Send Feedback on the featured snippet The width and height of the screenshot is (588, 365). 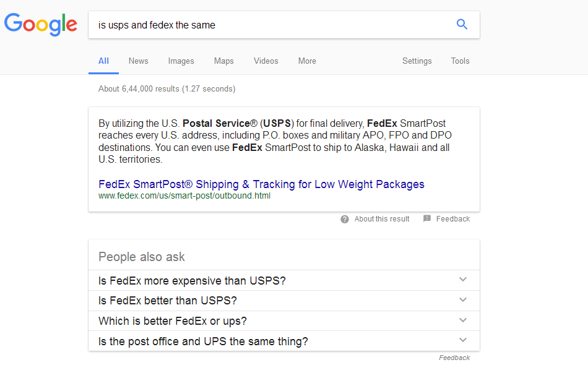pos(452,218)
